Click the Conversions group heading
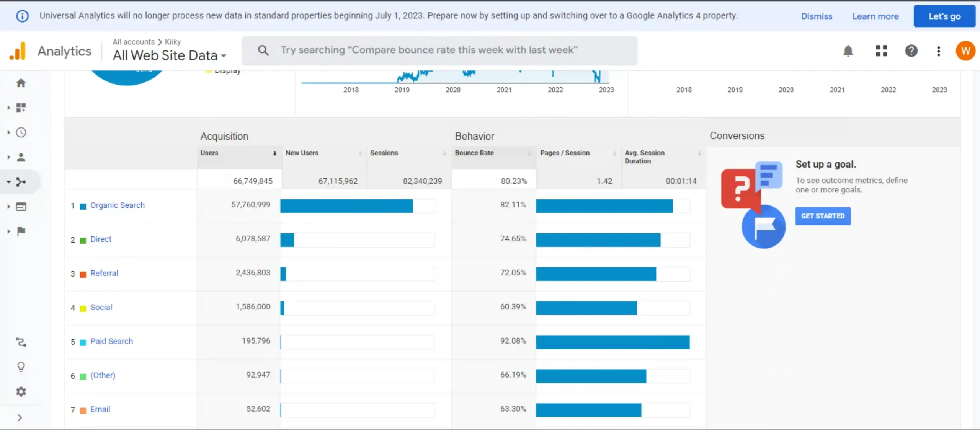 tap(737, 136)
